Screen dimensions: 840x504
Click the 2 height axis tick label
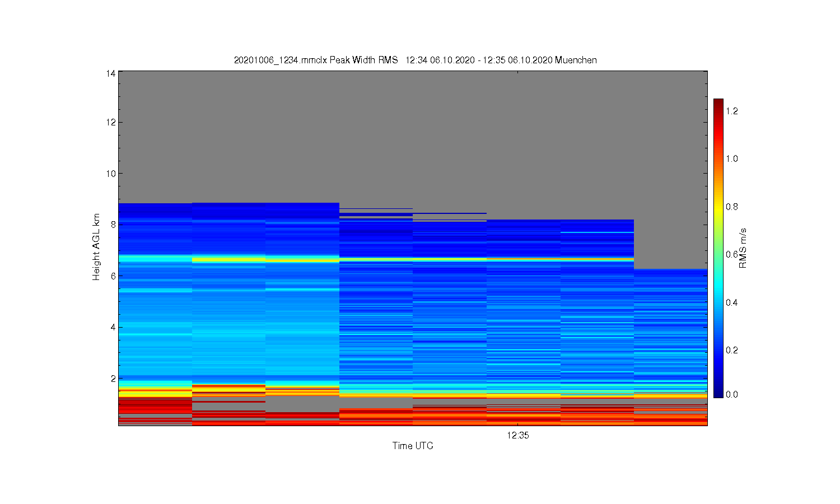pos(113,379)
